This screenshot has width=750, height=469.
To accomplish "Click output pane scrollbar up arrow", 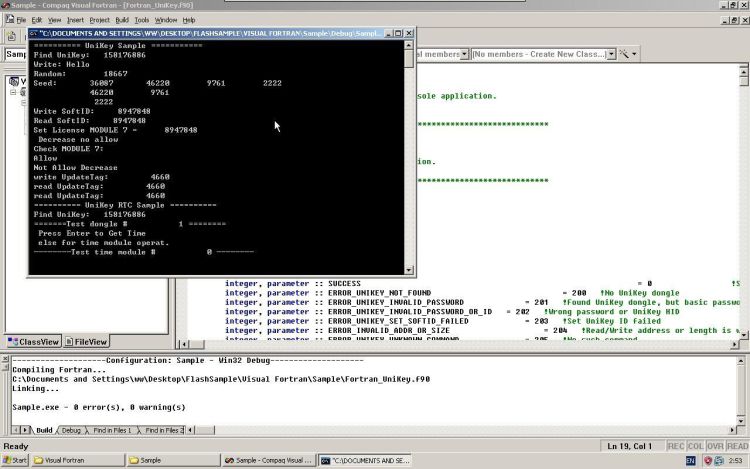I will tap(741, 361).
